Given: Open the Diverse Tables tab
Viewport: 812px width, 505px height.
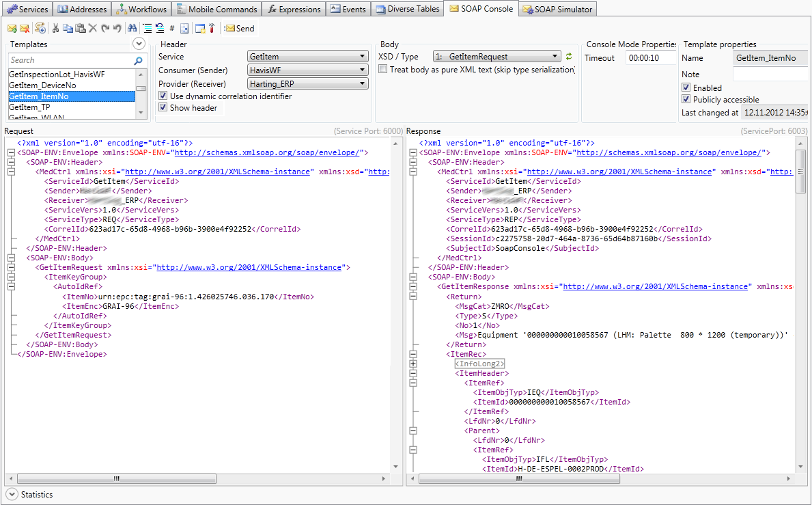Looking at the screenshot, I should point(407,9).
